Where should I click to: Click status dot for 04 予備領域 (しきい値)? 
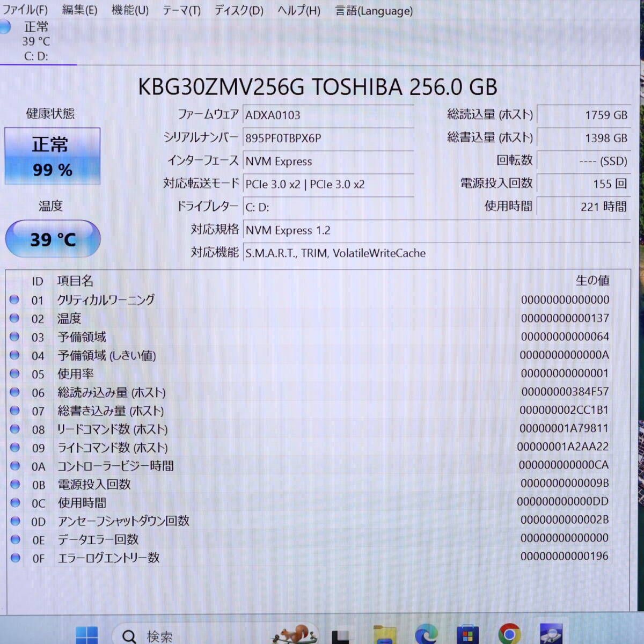pos(14,355)
